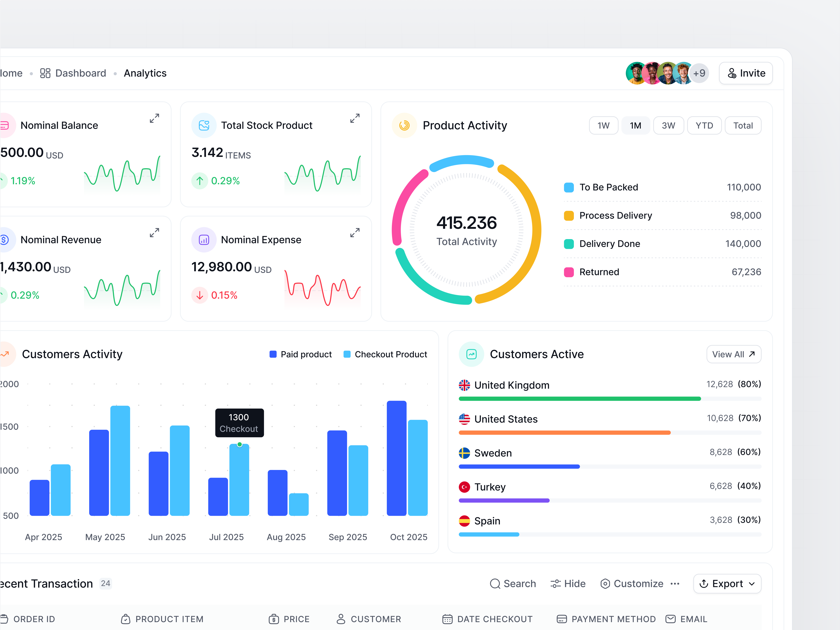840x630 pixels.
Task: Click the Customers Active chart icon
Action: coord(471,354)
